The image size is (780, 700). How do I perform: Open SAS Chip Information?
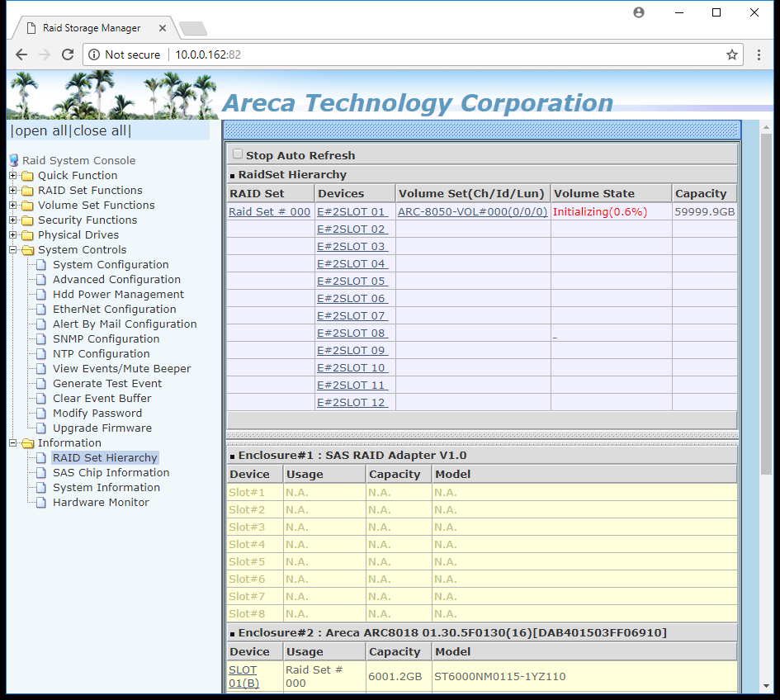click(111, 473)
